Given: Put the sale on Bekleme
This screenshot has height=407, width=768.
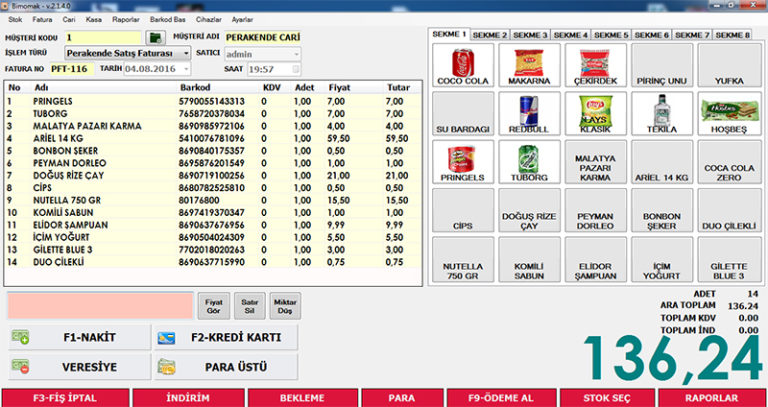Looking at the screenshot, I should [x=303, y=398].
